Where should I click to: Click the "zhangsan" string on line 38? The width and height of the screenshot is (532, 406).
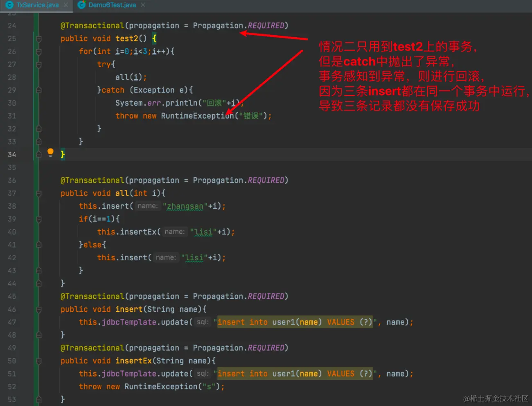point(185,206)
